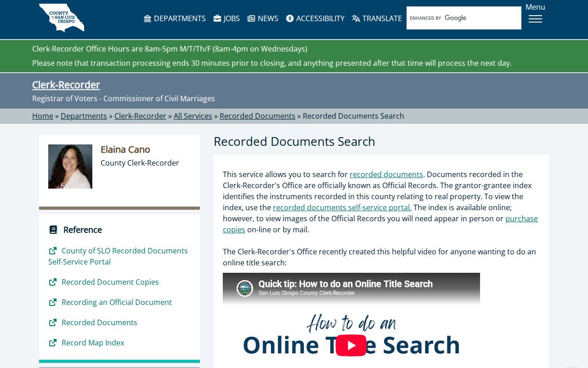Click external-link icon beside Record Map Index

53,343
